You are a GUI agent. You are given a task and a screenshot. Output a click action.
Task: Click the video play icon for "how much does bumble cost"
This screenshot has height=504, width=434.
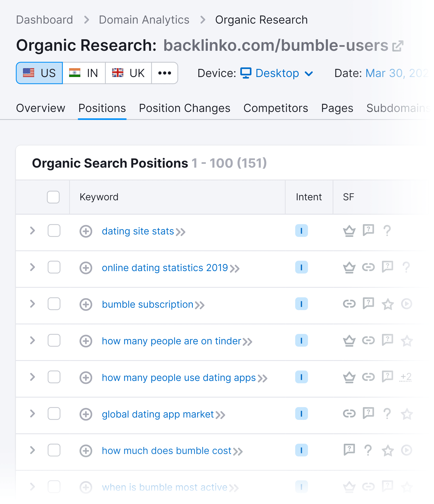pos(406,450)
